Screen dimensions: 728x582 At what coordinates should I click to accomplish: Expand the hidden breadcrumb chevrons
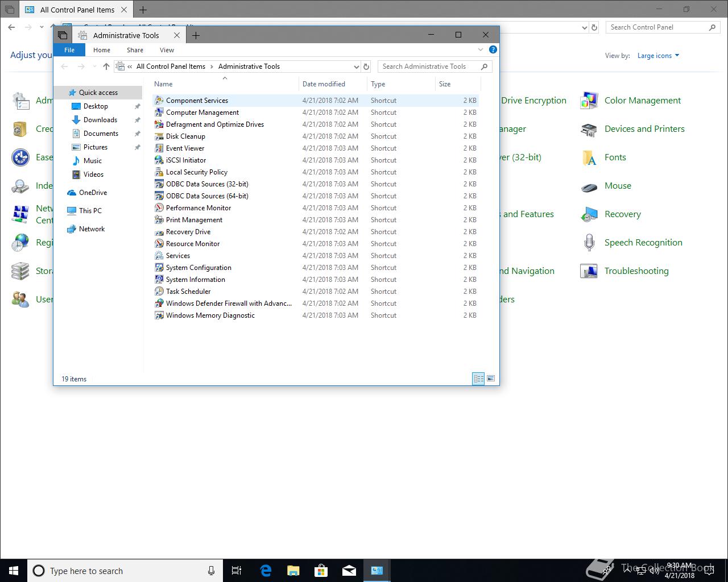pos(130,66)
